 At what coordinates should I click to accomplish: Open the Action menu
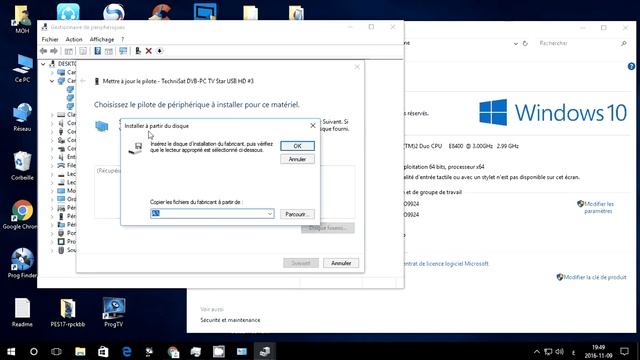(x=74, y=39)
